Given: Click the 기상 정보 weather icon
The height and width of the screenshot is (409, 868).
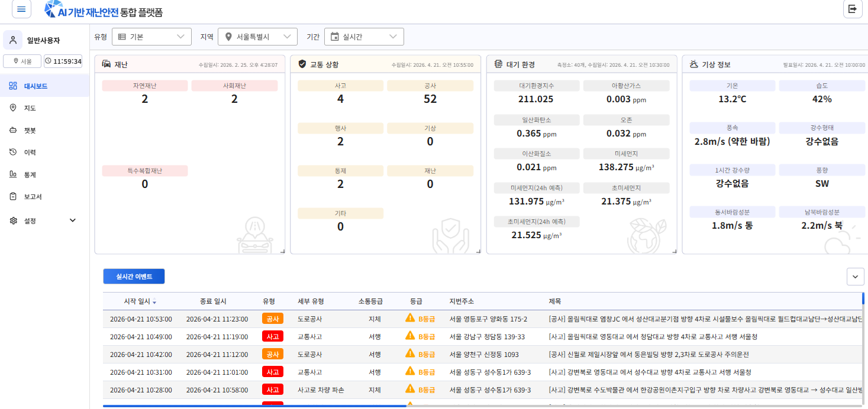Looking at the screenshot, I should [x=693, y=64].
